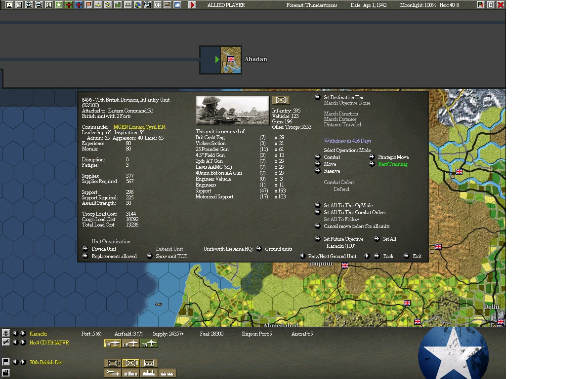Click commander name MGEN Lomax, Cyril E.N.
This screenshot has width=588, height=379.
coord(139,127)
